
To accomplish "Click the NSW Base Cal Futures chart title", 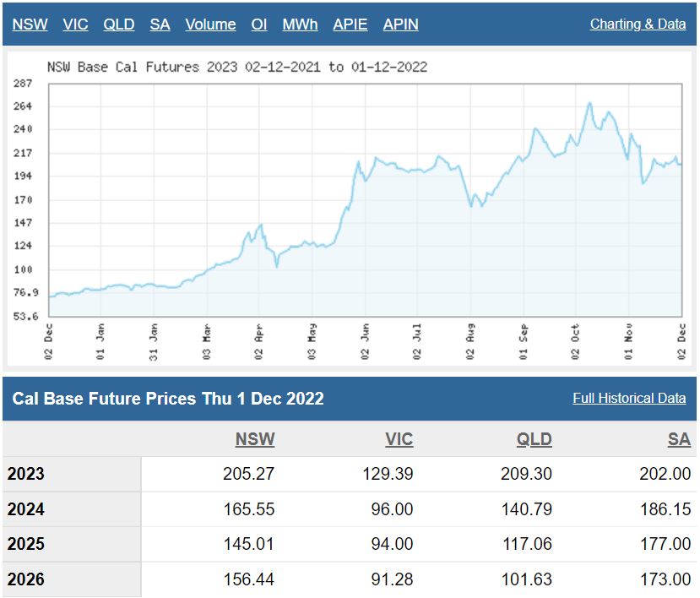I will tap(236, 67).
